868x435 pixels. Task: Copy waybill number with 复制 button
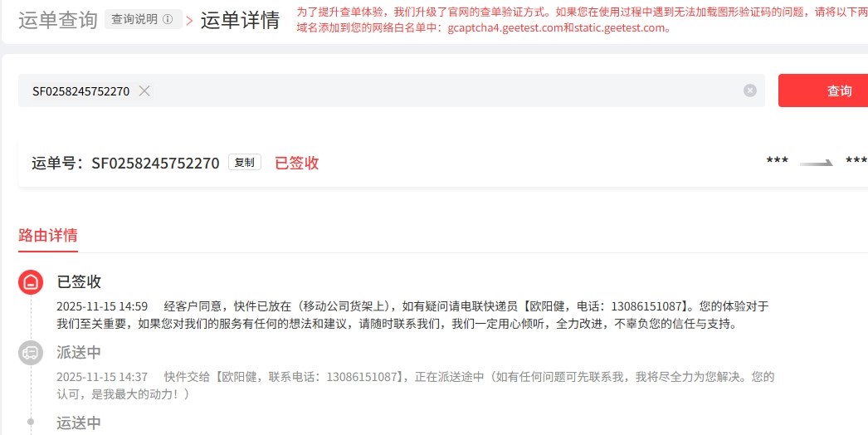tap(245, 163)
